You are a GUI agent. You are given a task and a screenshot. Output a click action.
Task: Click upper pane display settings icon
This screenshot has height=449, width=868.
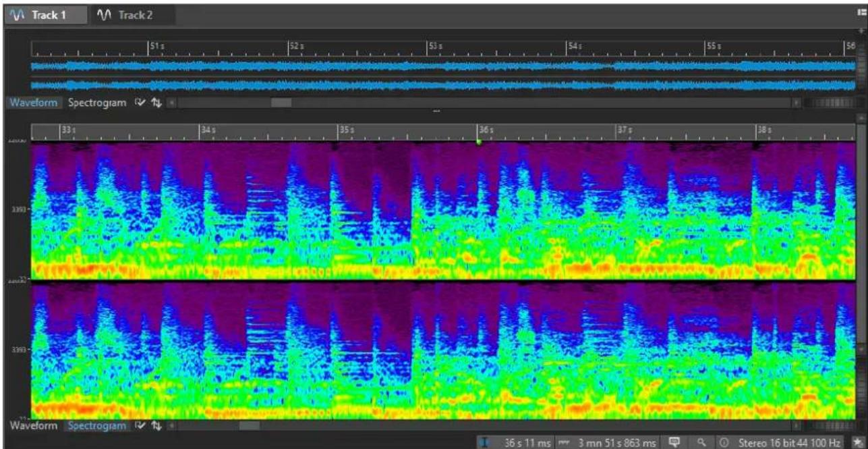pyautogui.click(x=140, y=103)
